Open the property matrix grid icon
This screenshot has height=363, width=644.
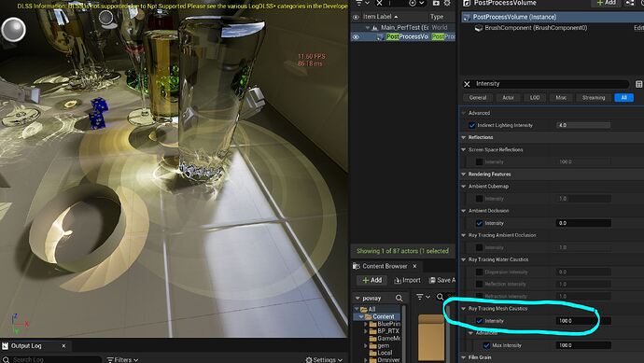pyautogui.click(x=639, y=84)
